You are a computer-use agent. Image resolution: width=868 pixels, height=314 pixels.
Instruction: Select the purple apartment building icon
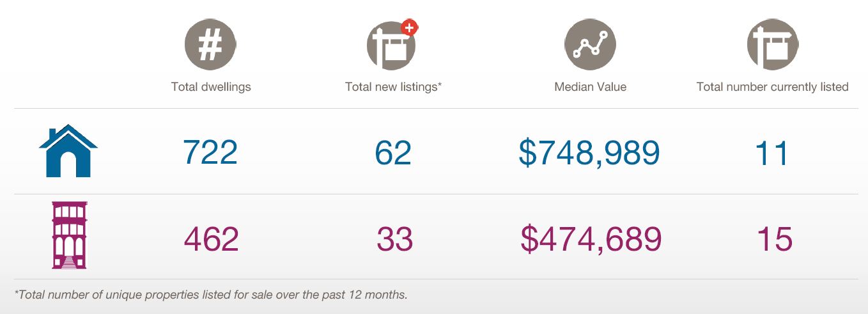(x=69, y=235)
